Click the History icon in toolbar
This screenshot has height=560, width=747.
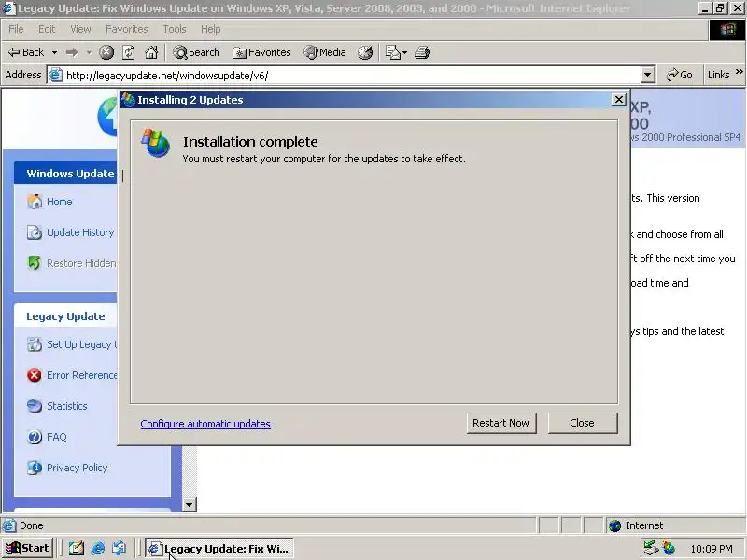click(365, 52)
